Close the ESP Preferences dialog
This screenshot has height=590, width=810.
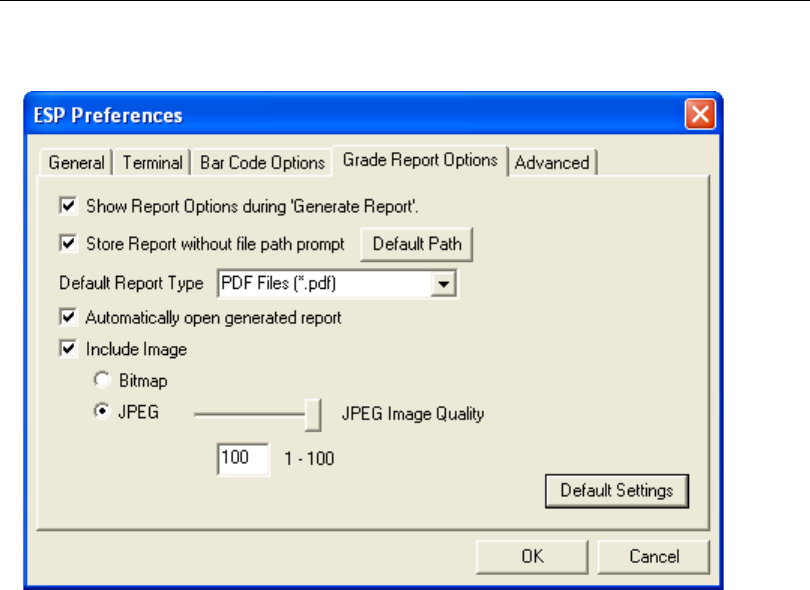point(700,114)
